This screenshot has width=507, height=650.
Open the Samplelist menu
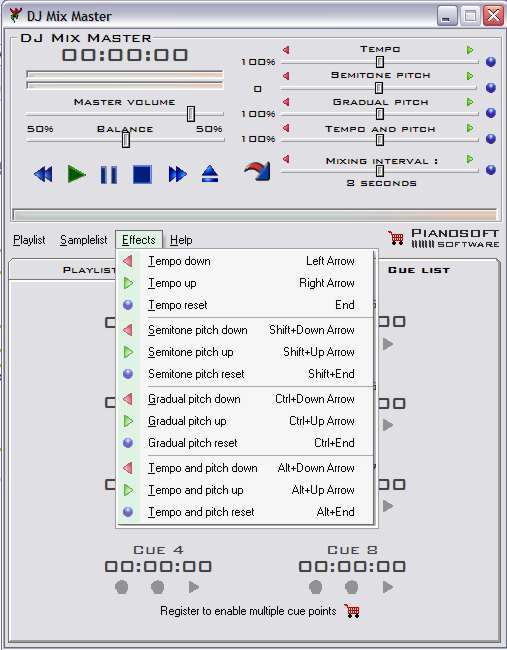83,240
